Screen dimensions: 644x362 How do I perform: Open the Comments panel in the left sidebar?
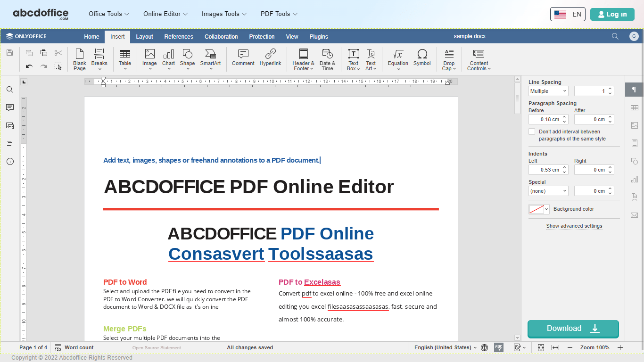[9, 107]
